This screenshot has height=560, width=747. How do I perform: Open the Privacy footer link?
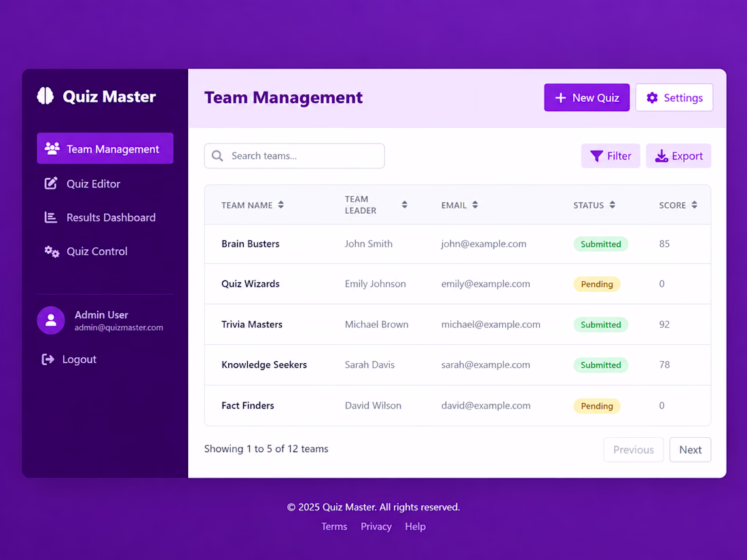376,527
